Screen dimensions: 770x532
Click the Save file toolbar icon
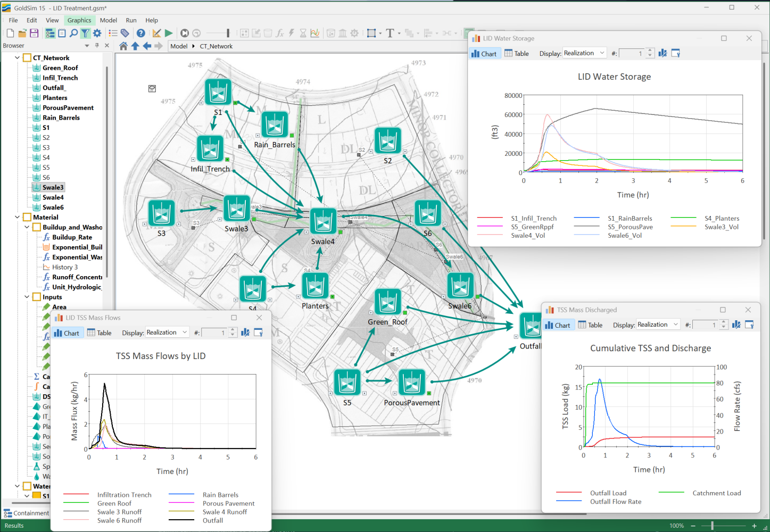pyautogui.click(x=34, y=33)
